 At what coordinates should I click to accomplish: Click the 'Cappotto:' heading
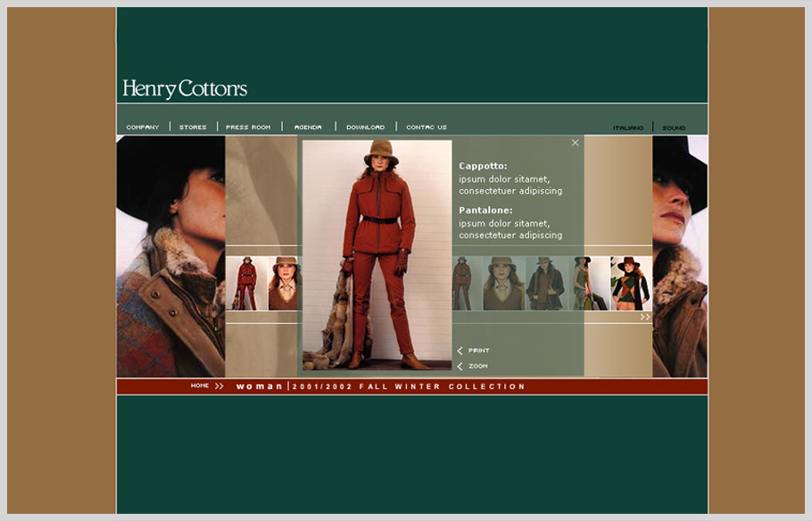483,166
